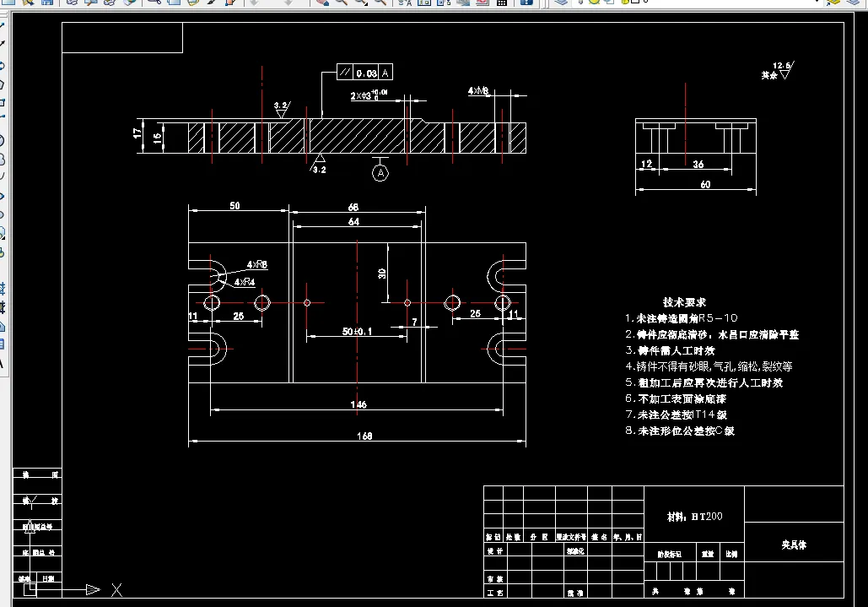Select the Ellipse draw tool
Viewport: 868px width, 607px height.
click(3, 196)
